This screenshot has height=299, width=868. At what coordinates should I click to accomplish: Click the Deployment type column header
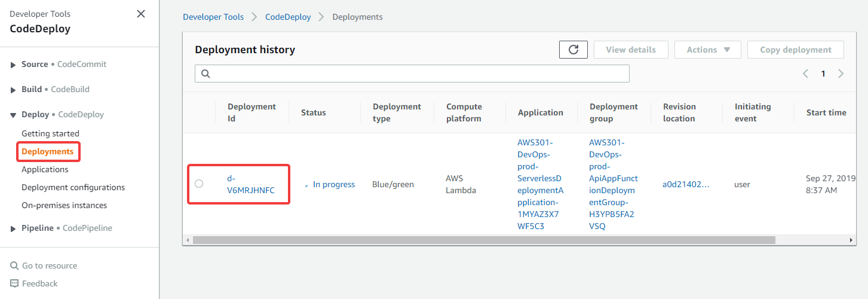(x=397, y=112)
